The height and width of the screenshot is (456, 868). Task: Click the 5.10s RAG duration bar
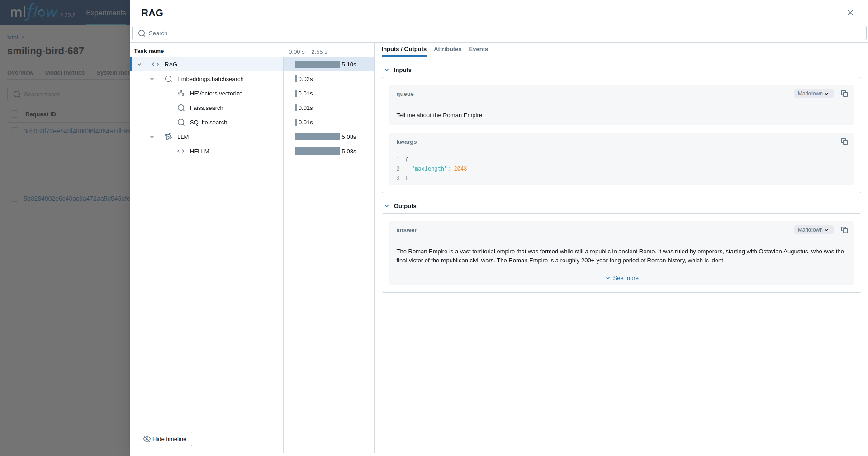click(x=317, y=64)
